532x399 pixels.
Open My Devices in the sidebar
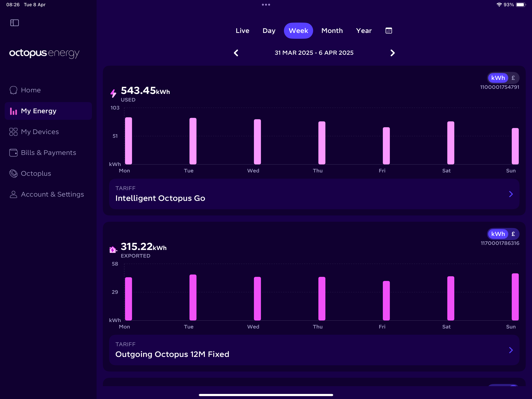click(48, 132)
